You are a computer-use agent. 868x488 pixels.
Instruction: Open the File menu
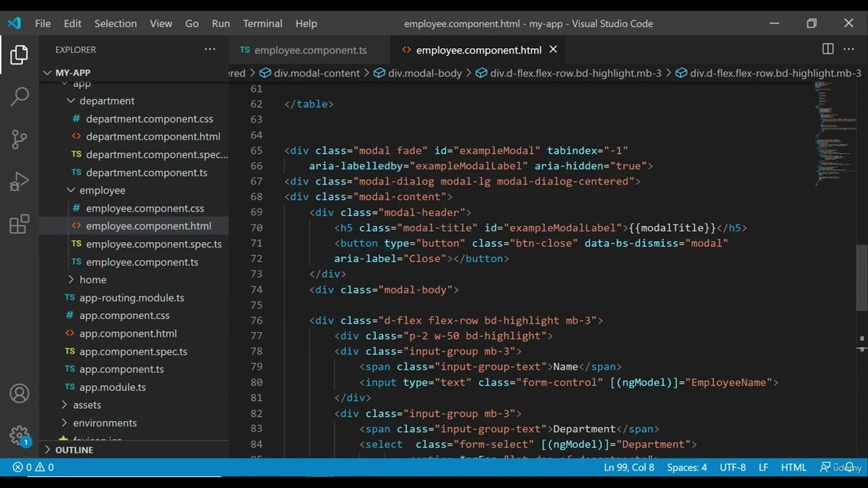click(43, 23)
